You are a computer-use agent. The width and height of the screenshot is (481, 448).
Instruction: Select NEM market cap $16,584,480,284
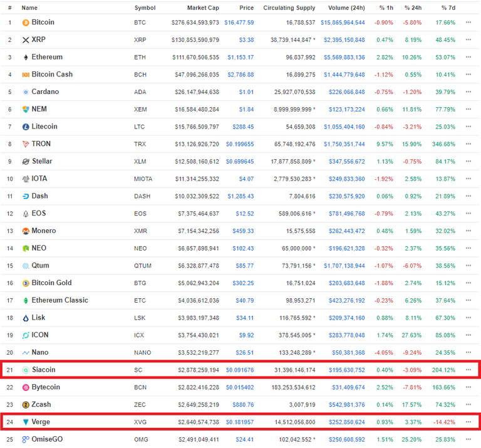(x=197, y=110)
